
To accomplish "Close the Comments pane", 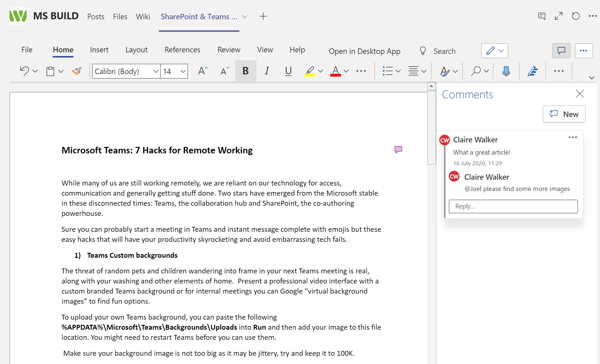I will click(x=579, y=94).
